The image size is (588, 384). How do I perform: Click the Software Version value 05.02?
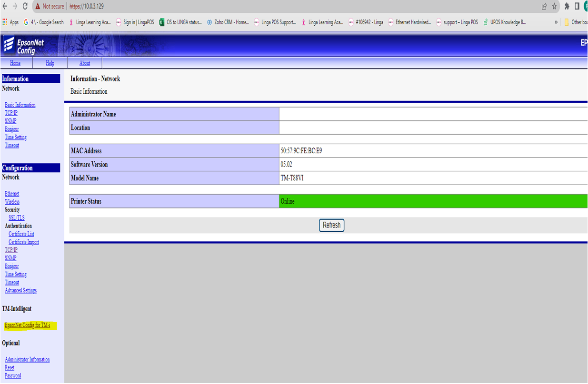(287, 165)
